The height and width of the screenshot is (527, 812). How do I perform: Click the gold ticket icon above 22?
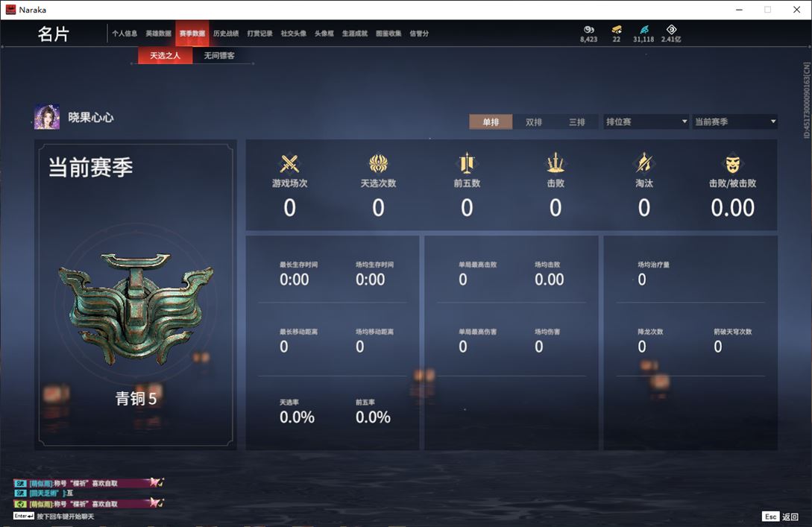pos(616,30)
